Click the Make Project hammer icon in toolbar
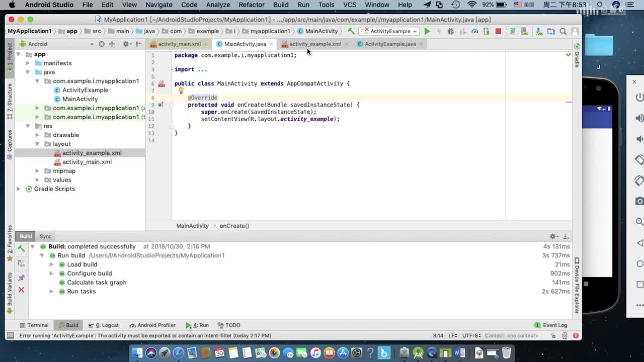This screenshot has height=362, width=644. 351,31
